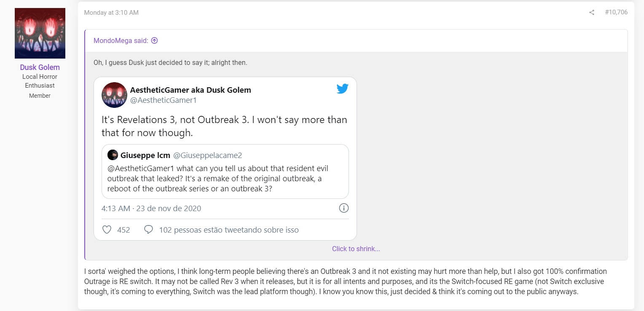Open the quoted tweet body about resident evil outbreak

pyautogui.click(x=217, y=179)
